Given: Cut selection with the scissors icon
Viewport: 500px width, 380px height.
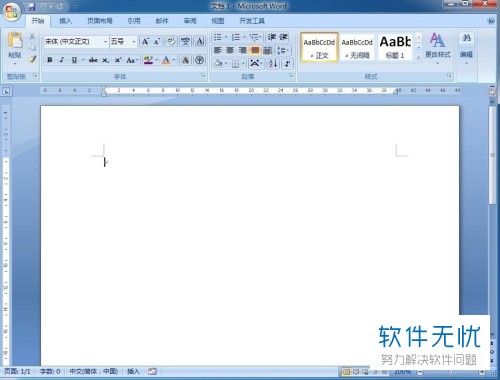Looking at the screenshot, I should point(32,36).
